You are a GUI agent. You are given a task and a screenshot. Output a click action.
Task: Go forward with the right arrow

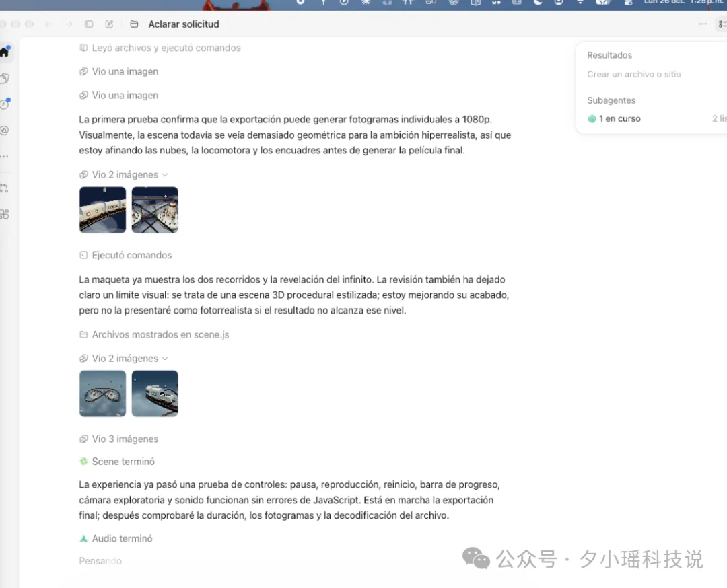pos(69,24)
